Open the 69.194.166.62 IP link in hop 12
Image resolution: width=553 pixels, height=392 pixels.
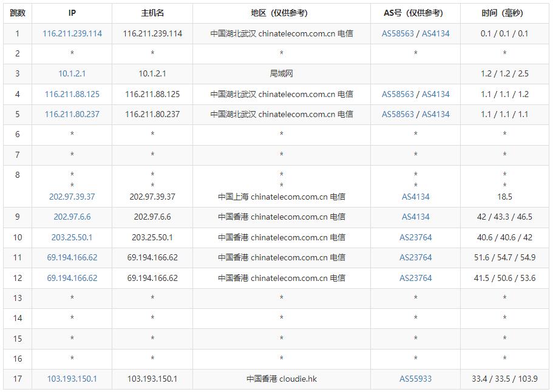(72, 278)
